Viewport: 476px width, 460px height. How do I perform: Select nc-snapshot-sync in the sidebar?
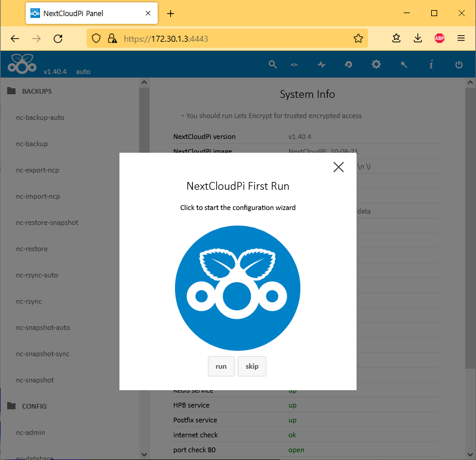pyautogui.click(x=42, y=354)
